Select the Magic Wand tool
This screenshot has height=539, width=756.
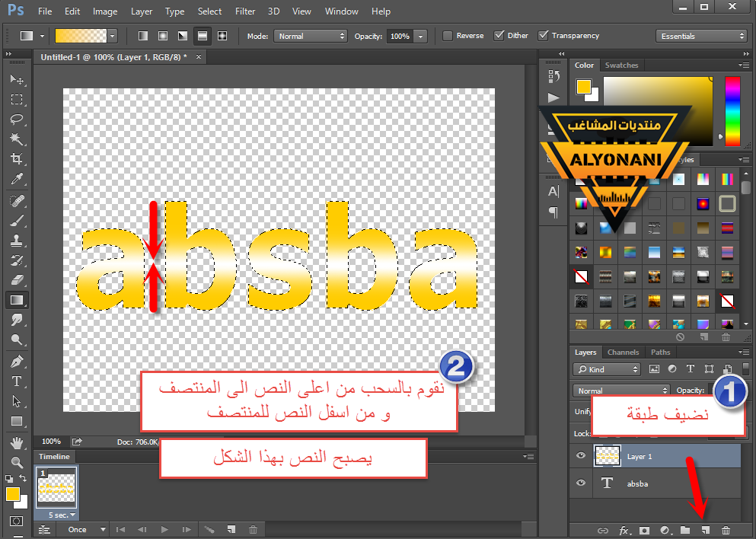click(x=17, y=139)
